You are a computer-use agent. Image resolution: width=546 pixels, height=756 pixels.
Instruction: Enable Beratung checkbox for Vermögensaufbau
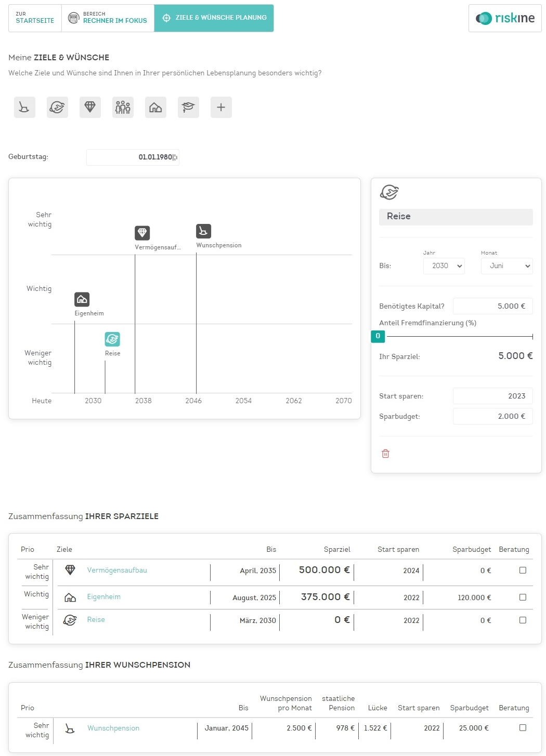click(523, 571)
